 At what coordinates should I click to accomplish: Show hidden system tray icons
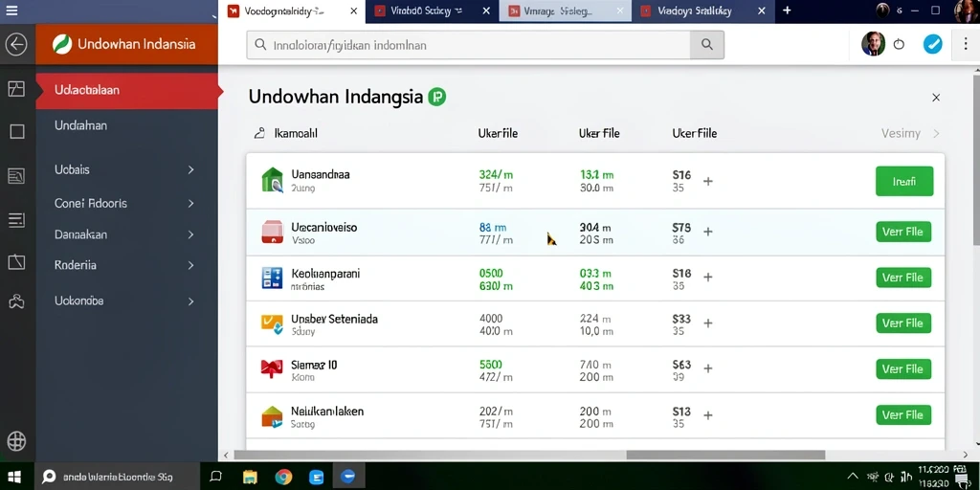coord(851,477)
